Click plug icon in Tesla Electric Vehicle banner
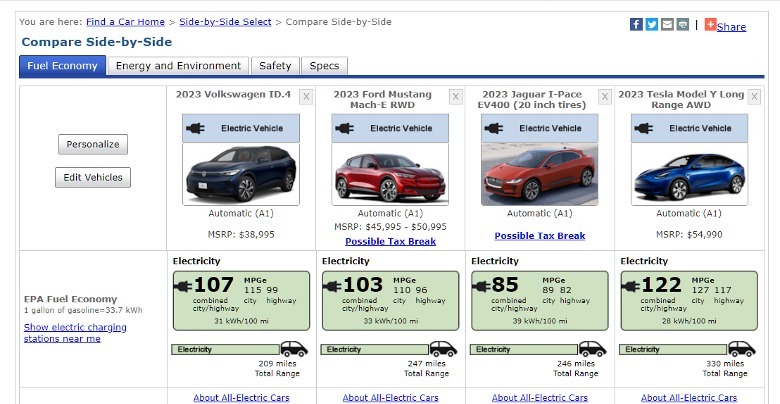Screen dimensions: 780x404 tap(644, 128)
